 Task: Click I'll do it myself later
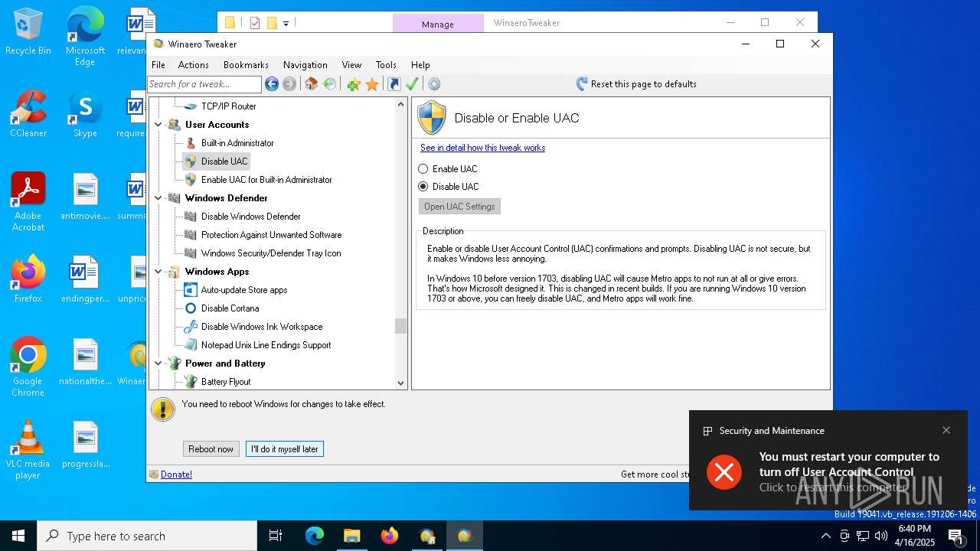click(285, 449)
